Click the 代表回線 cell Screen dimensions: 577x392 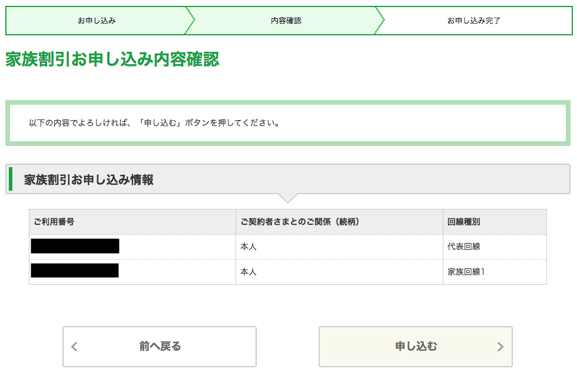pos(495,247)
